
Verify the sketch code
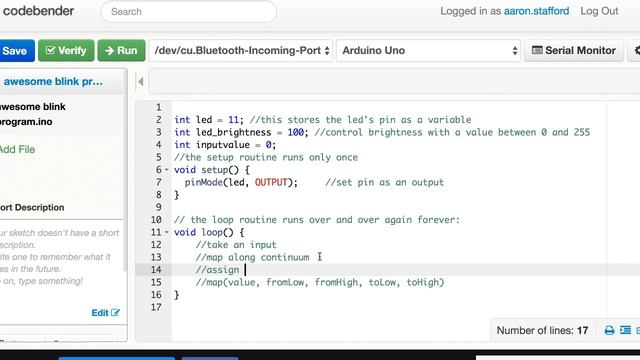click(66, 51)
